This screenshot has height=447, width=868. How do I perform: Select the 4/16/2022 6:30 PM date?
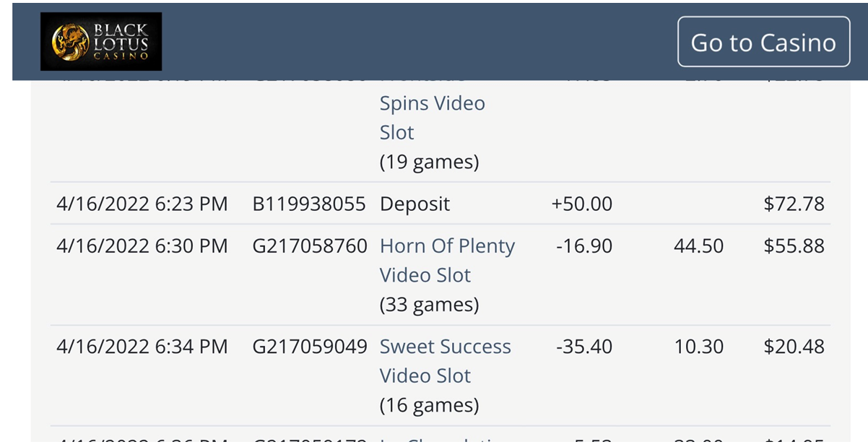pos(142,246)
